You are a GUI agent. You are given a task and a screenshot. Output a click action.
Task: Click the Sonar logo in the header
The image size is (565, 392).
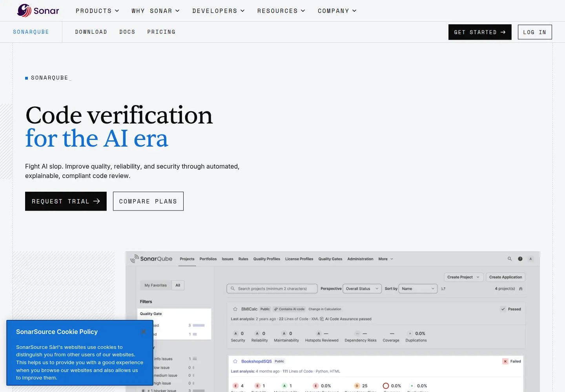coord(38,11)
